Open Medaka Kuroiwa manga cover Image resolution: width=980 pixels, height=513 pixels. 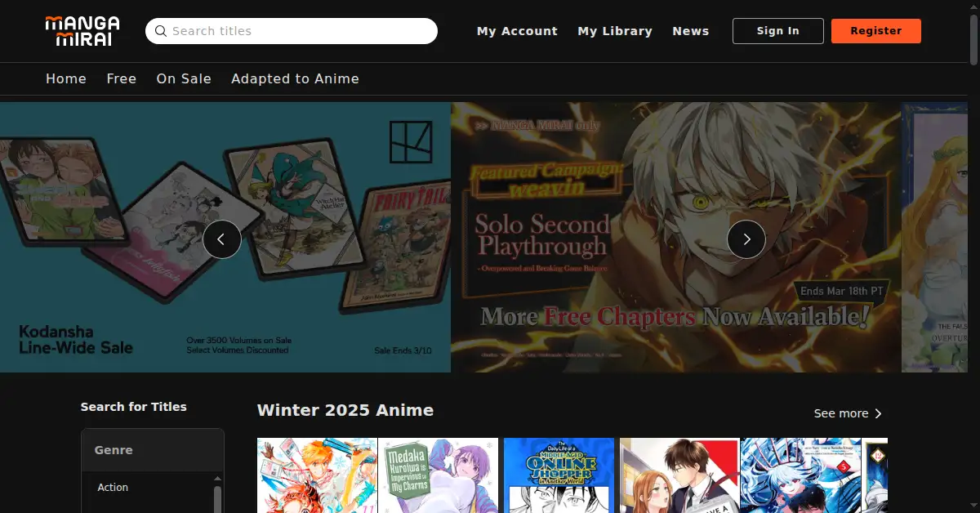pyautogui.click(x=438, y=475)
